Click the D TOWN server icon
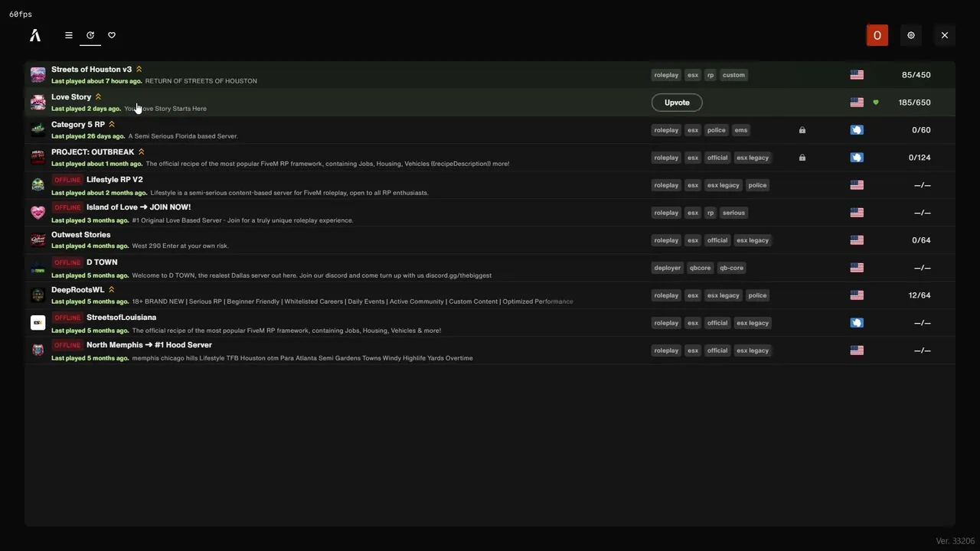Screen dimensions: 980x551 pyautogui.click(x=38, y=268)
